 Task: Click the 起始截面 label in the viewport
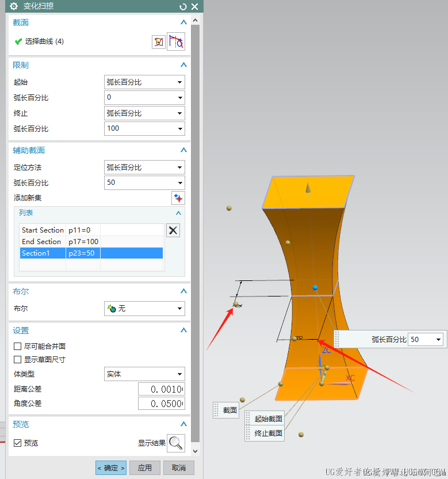click(x=265, y=419)
